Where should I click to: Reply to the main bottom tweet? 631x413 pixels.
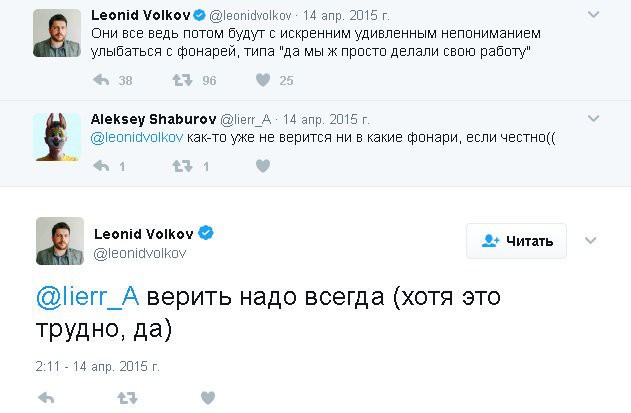click(x=46, y=398)
